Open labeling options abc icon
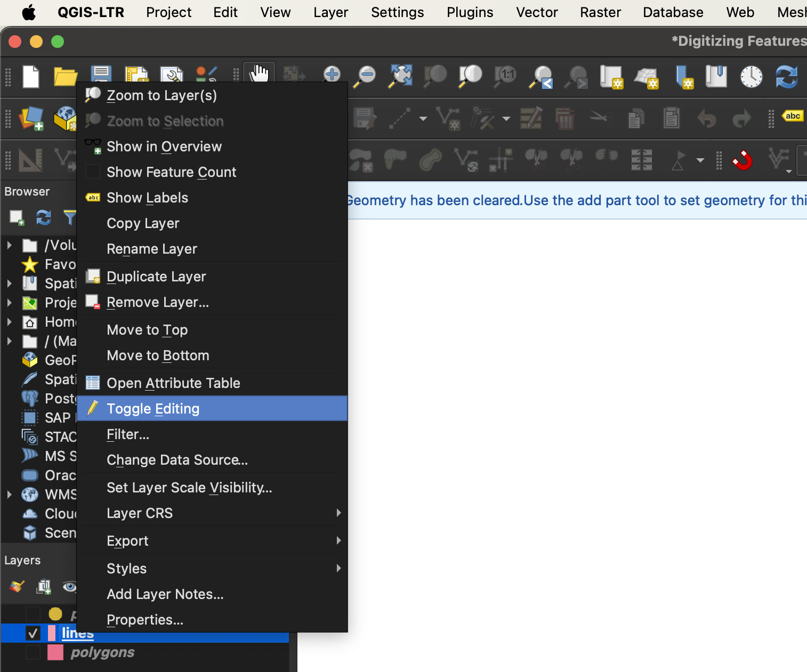This screenshot has width=807, height=672. pyautogui.click(x=793, y=116)
